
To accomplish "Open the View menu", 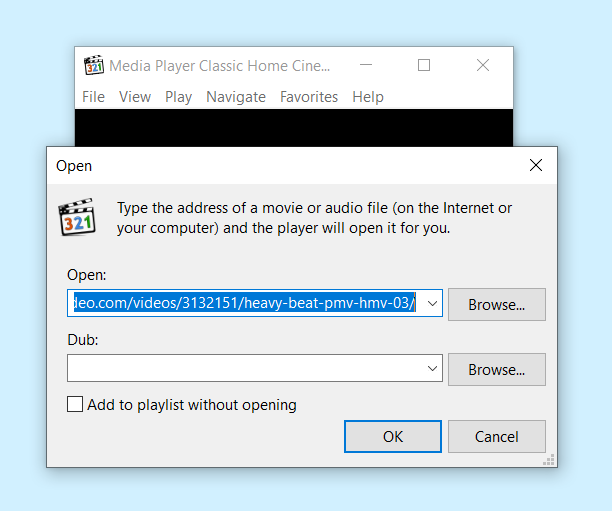I will 135,97.
